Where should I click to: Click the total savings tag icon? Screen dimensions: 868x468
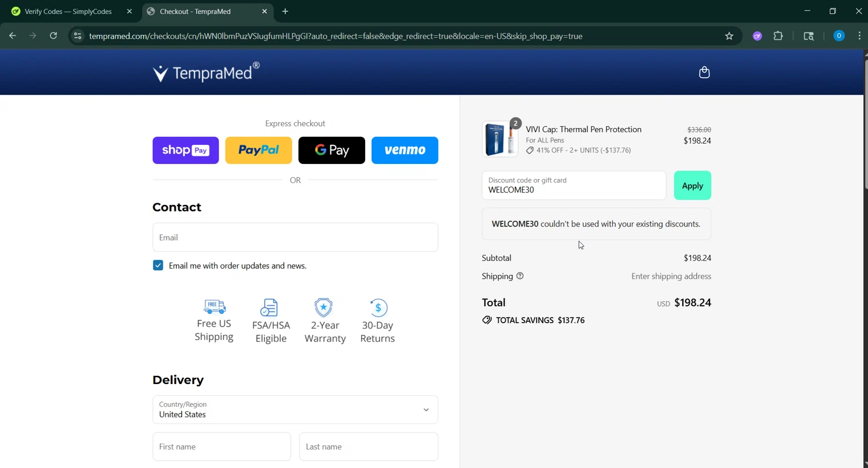487,320
